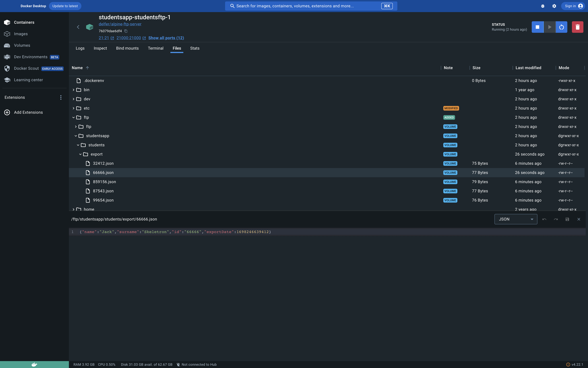Open the troubleshoot bug icon
This screenshot has width=588, height=368.
click(x=542, y=6)
